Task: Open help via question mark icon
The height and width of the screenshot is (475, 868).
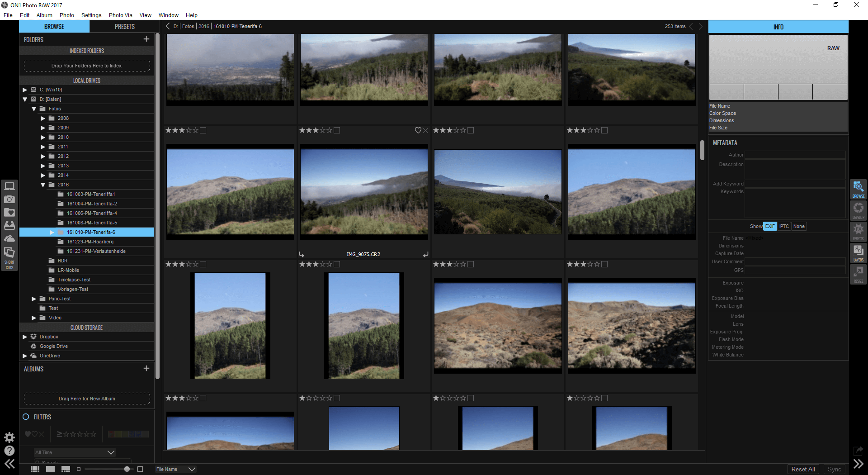Action: point(9,451)
